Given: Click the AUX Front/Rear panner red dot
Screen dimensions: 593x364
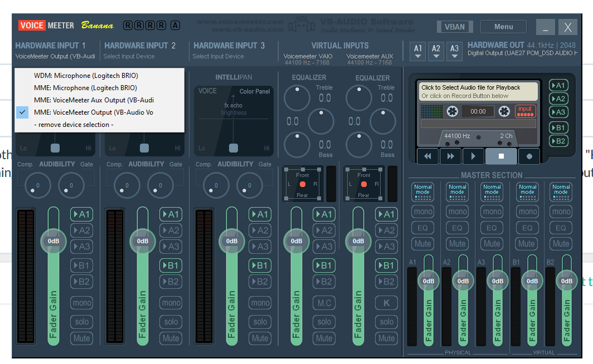Looking at the screenshot, I should (x=364, y=184).
